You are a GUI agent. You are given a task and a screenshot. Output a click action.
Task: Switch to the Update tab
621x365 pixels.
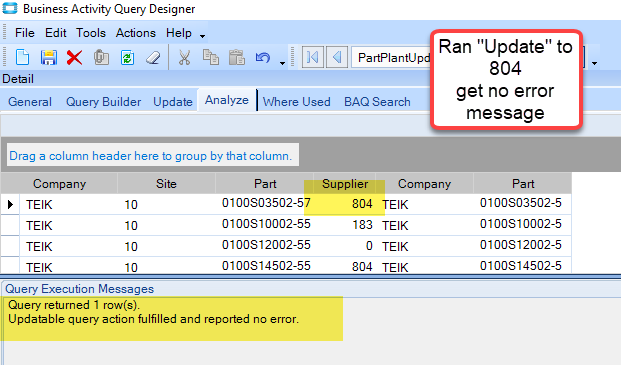pos(173,102)
